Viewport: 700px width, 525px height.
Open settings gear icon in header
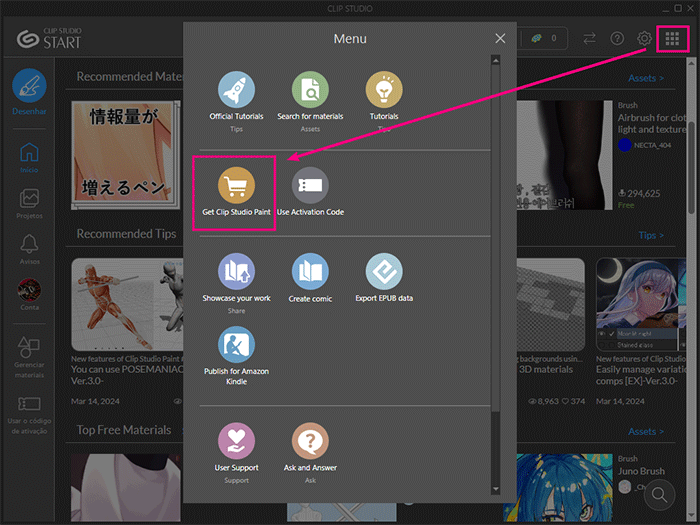tap(645, 39)
